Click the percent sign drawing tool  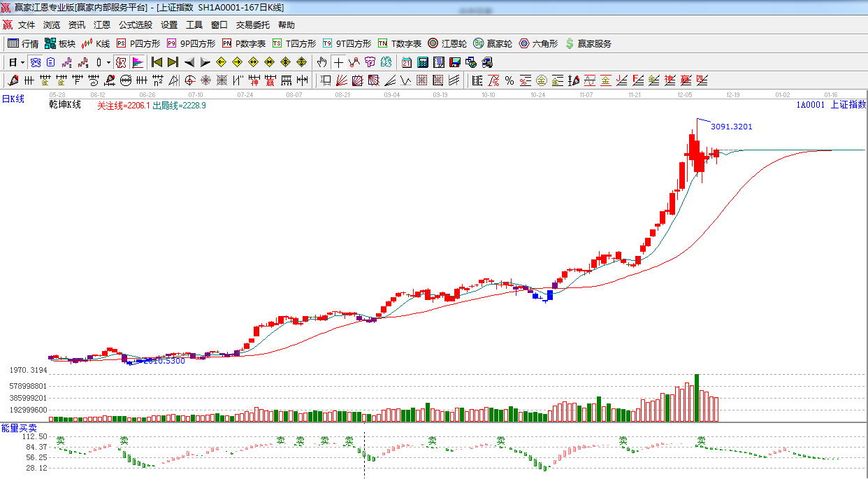click(x=509, y=80)
